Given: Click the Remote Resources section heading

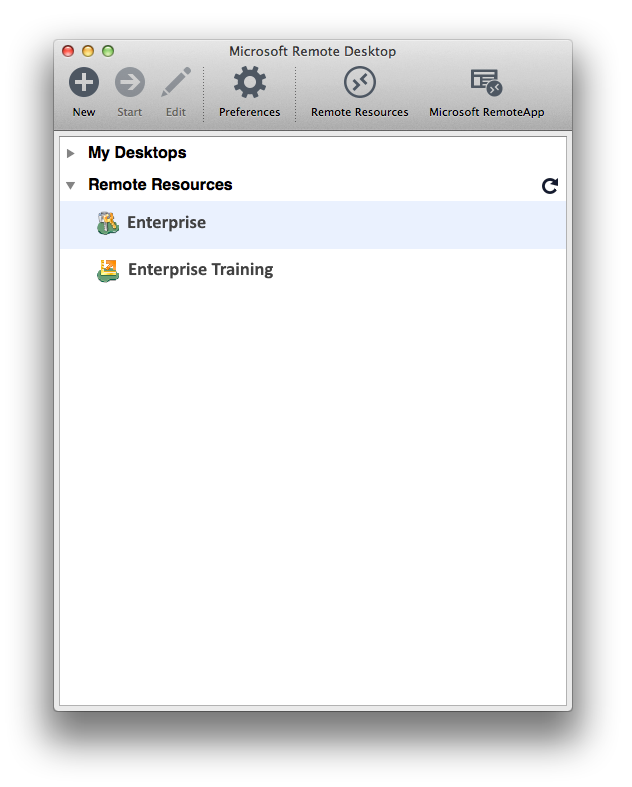Looking at the screenshot, I should point(160,184).
